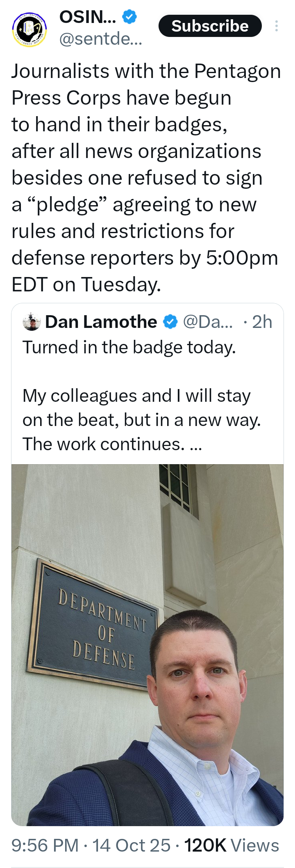Open the @sentde... handle link
The width and height of the screenshot is (295, 868).
tap(101, 39)
